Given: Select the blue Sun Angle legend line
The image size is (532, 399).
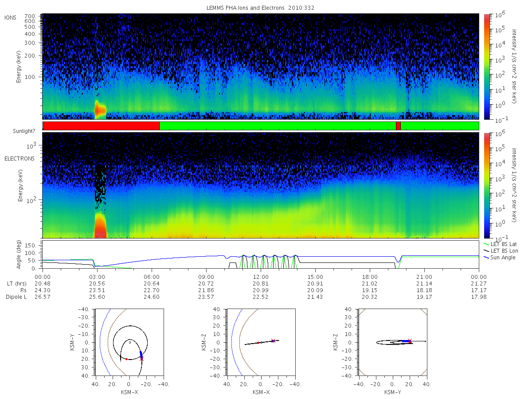Looking at the screenshot, I should pos(486,257).
